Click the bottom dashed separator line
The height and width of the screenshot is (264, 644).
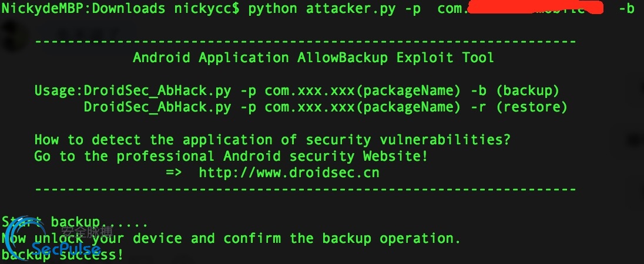point(305,189)
